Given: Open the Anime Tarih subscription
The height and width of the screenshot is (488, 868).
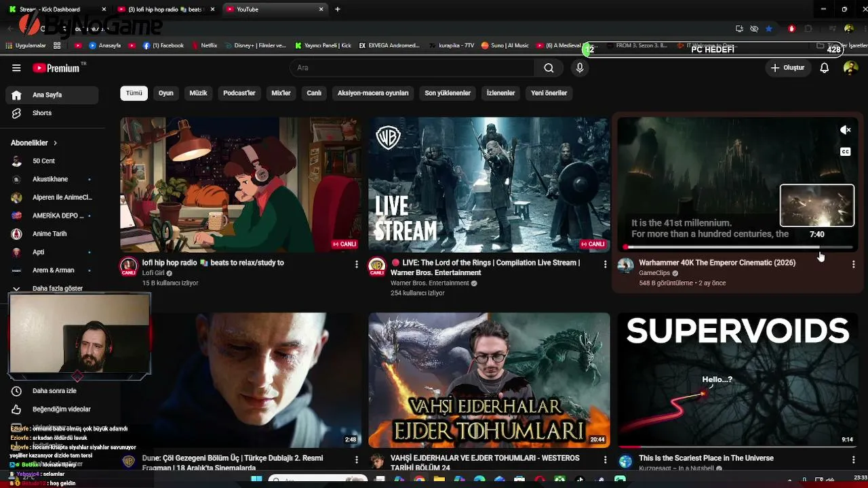Looking at the screenshot, I should pyautogui.click(x=52, y=234).
